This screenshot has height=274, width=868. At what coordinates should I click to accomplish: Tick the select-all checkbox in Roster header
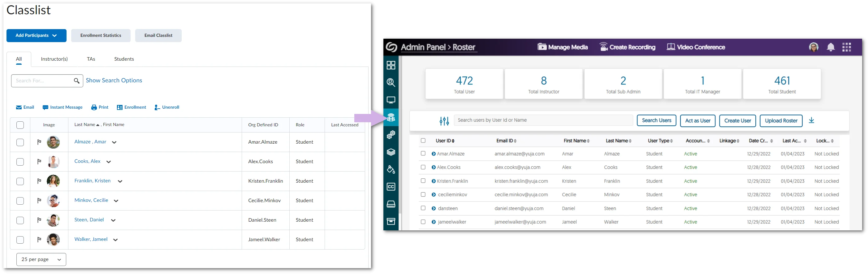423,141
